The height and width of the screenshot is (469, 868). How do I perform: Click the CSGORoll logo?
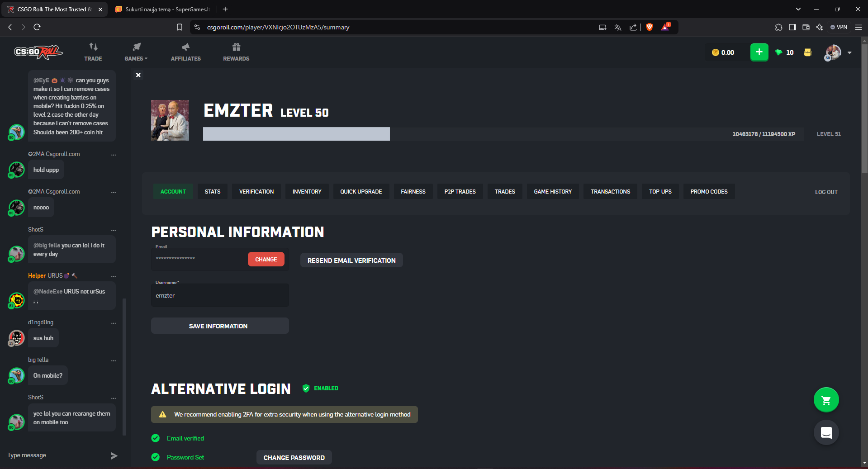(x=38, y=52)
